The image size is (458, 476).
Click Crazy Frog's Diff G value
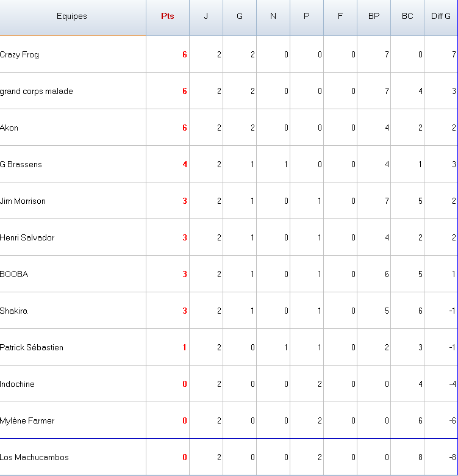(454, 55)
